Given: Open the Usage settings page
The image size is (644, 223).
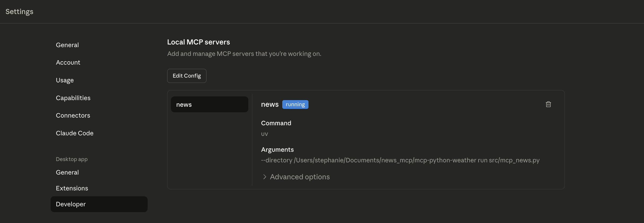Looking at the screenshot, I should [65, 80].
